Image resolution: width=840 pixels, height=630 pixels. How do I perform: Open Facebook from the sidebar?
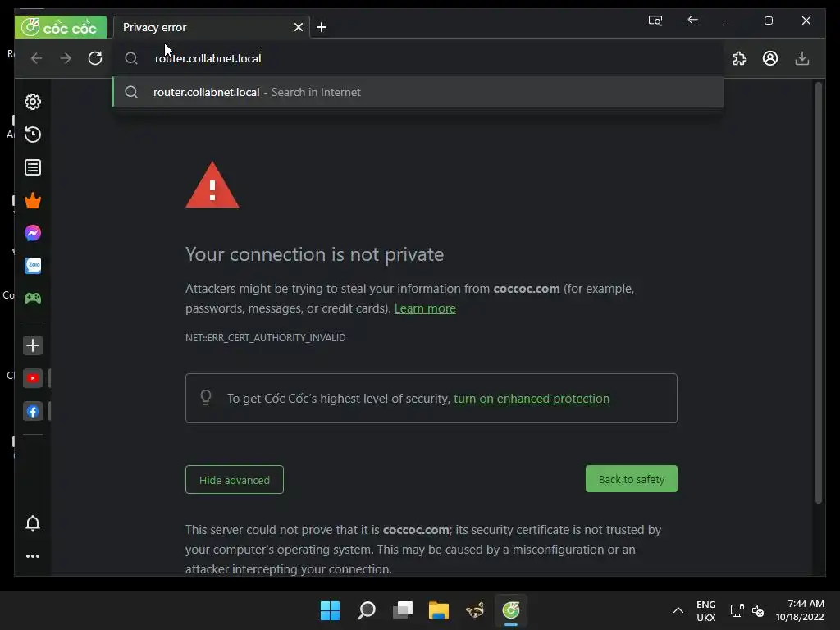coord(33,412)
